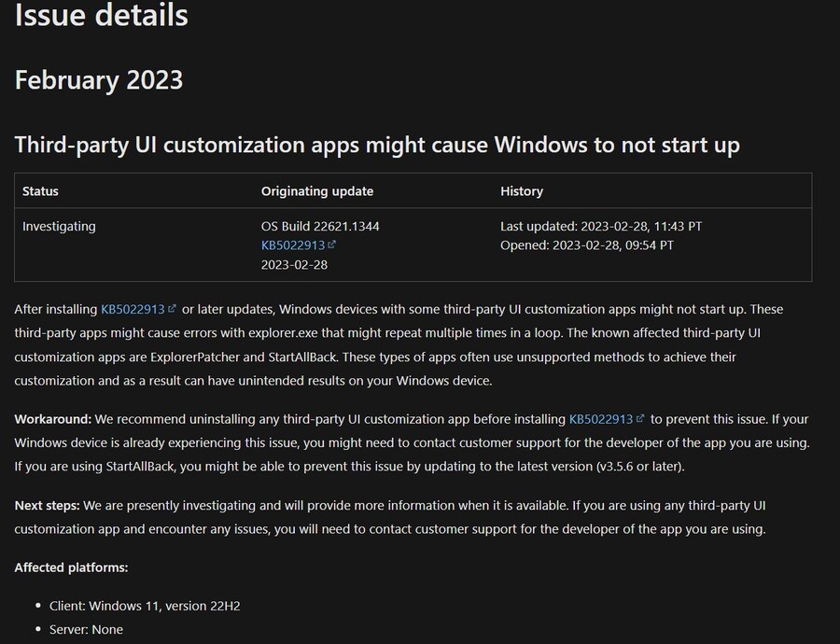
Task: Select the "February 2023" section heading
Action: tap(99, 80)
